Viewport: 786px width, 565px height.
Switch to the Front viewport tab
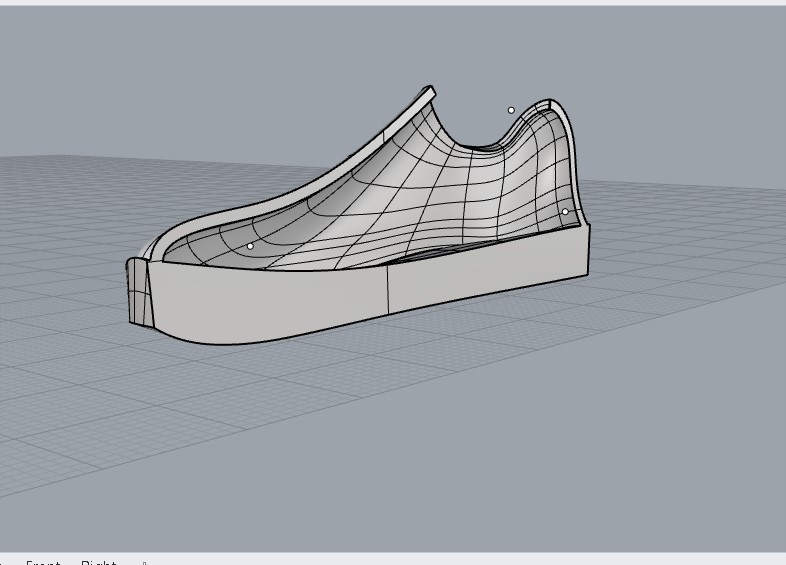pos(43,562)
